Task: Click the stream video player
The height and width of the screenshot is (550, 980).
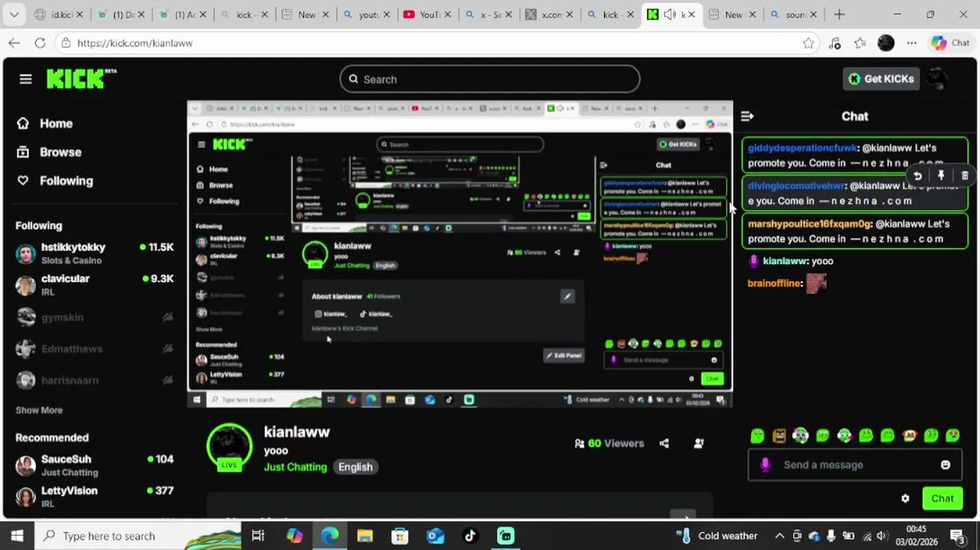Action: (460, 253)
